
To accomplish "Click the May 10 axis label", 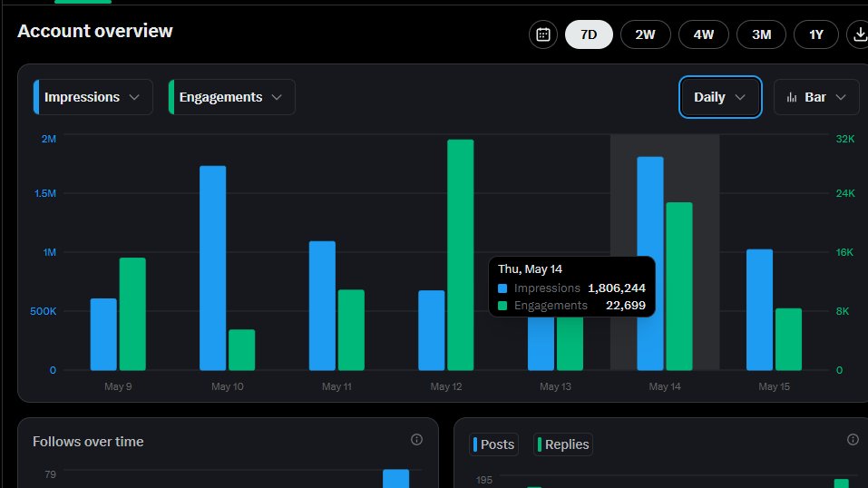I will (x=228, y=386).
